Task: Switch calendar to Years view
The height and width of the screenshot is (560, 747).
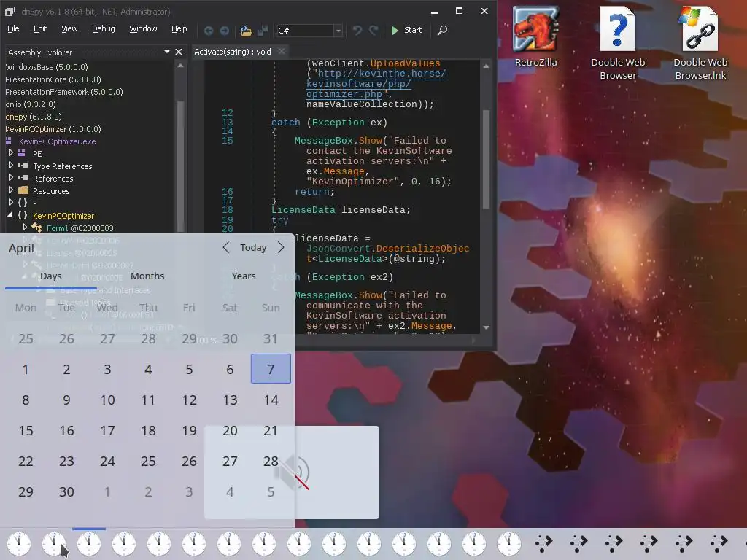Action: [244, 276]
